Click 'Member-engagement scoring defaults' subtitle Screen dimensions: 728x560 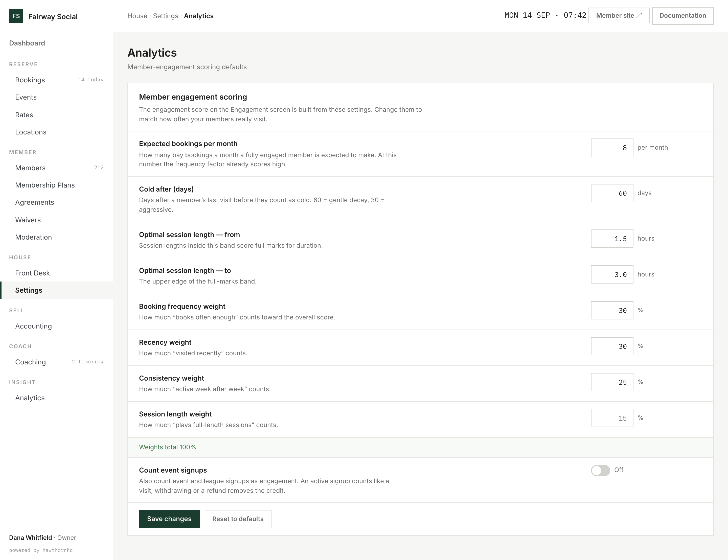click(x=187, y=67)
